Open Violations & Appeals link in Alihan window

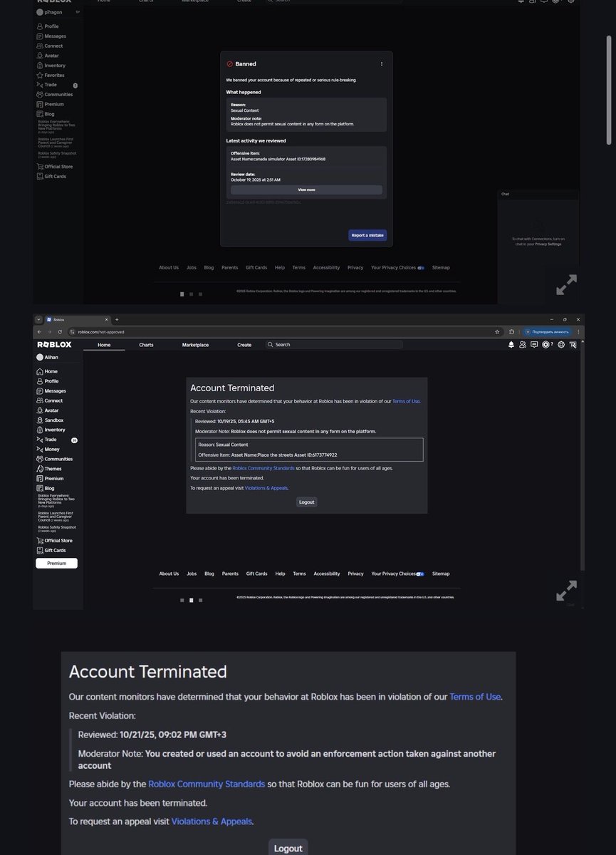click(266, 488)
